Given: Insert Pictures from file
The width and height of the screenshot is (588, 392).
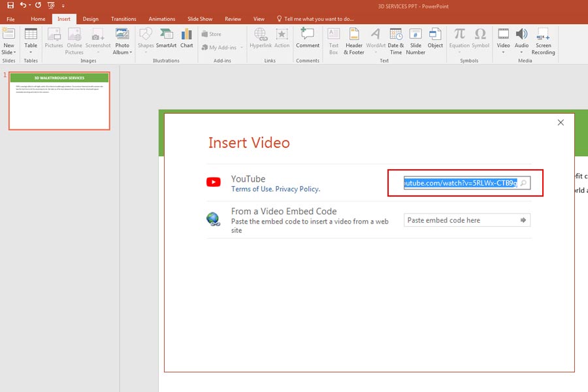Looking at the screenshot, I should (54, 39).
